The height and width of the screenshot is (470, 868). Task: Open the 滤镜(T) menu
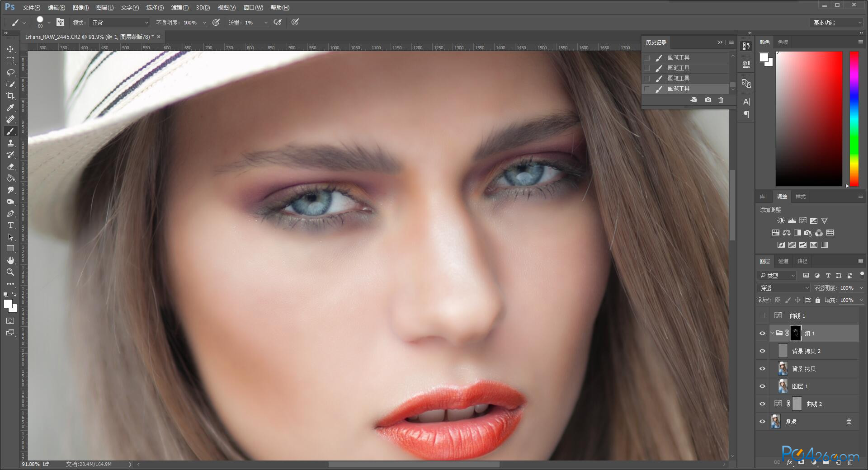pos(179,8)
